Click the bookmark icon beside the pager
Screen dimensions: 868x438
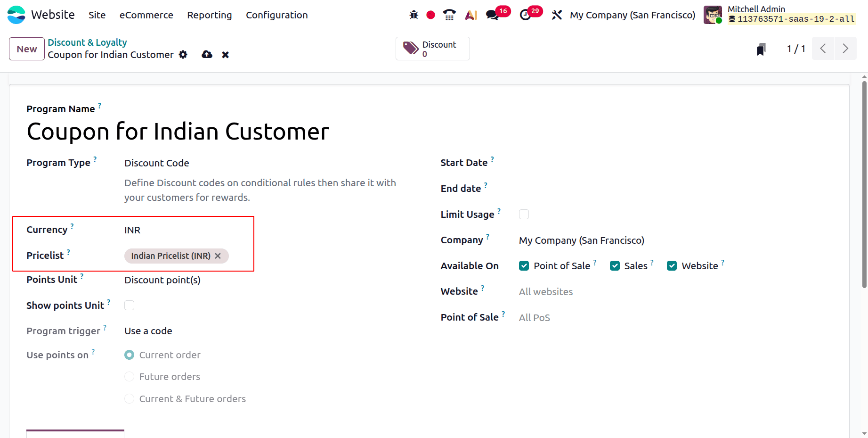[761, 49]
